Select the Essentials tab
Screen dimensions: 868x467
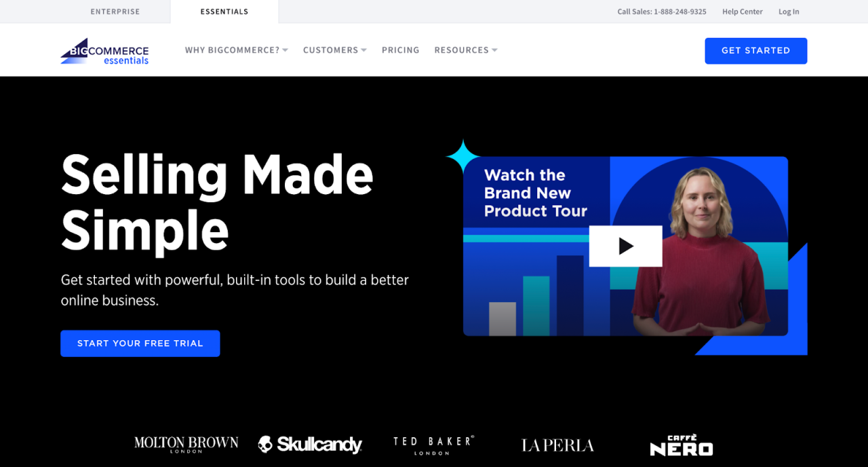tap(224, 11)
